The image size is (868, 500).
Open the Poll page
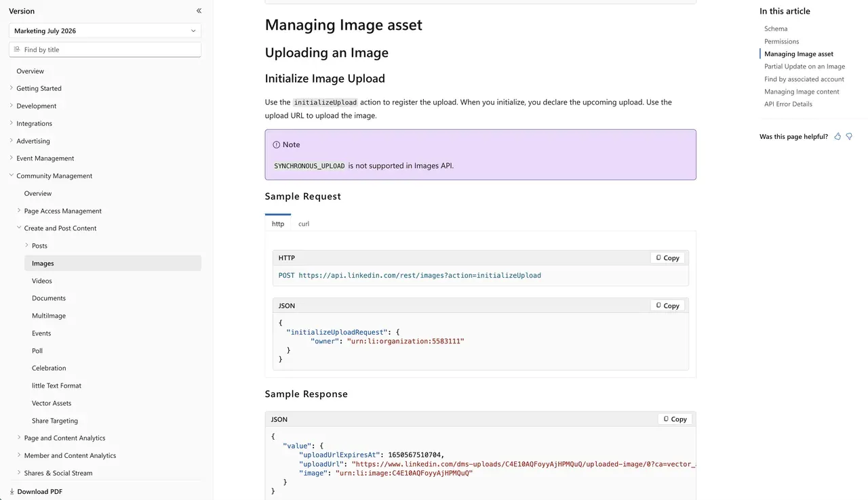point(37,351)
